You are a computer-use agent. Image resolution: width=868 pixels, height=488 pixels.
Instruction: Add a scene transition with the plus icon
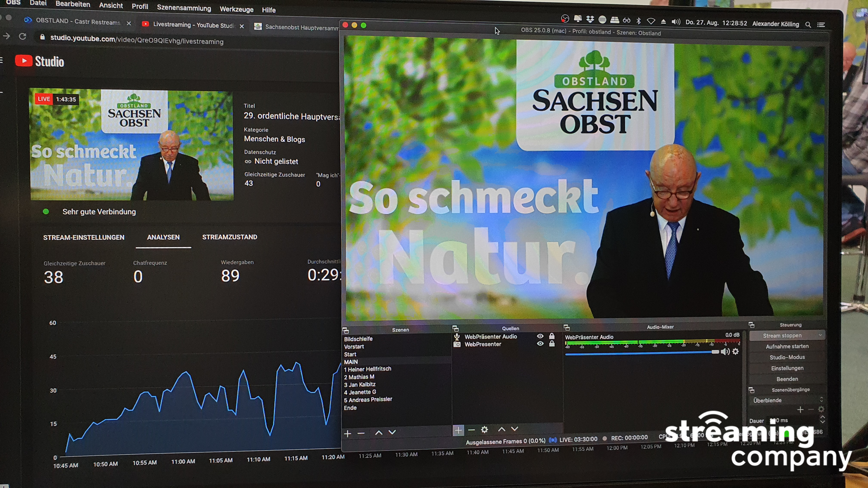tap(800, 409)
